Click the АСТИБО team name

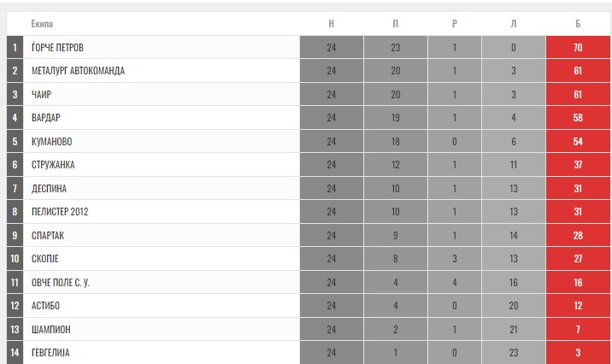[x=45, y=306]
